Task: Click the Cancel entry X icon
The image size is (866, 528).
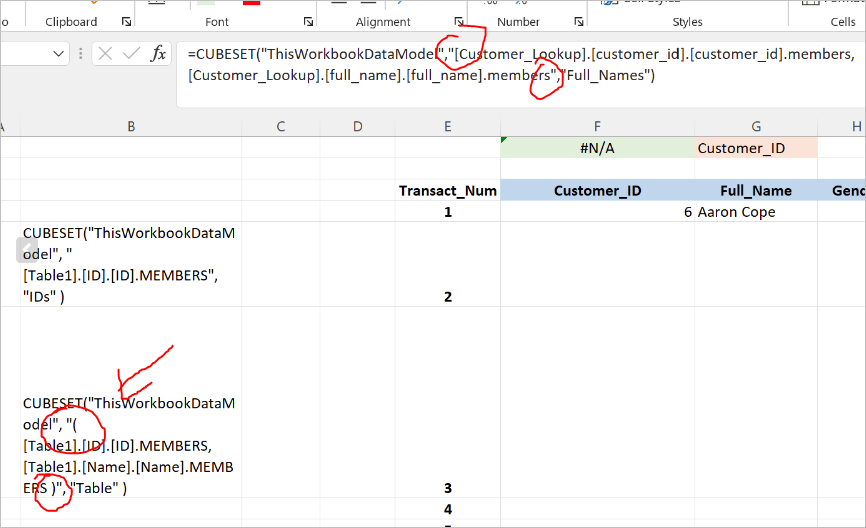Action: (x=105, y=54)
